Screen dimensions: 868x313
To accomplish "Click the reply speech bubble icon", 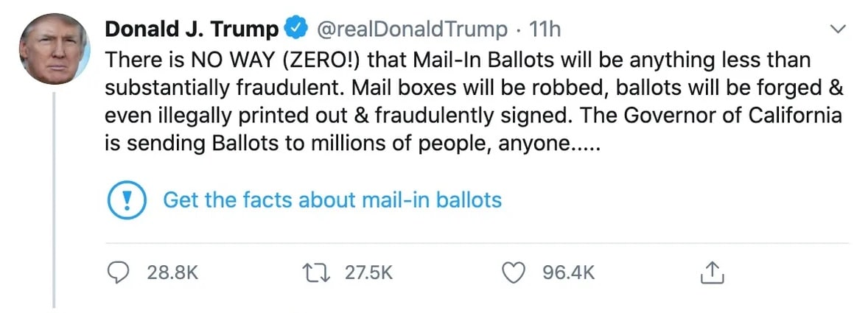I will pos(119,273).
